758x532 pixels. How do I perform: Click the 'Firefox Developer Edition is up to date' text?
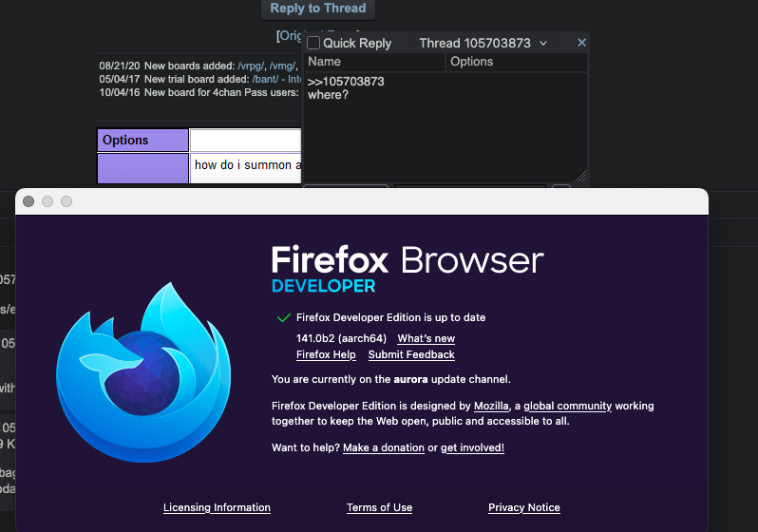coord(390,317)
